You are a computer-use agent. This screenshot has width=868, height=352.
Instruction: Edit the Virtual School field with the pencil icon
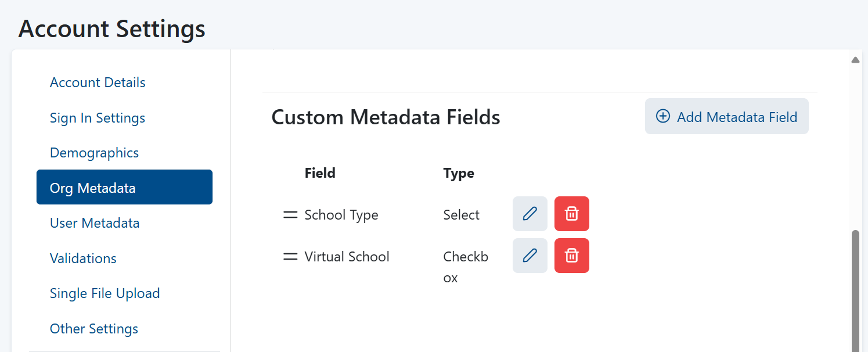[x=530, y=256]
